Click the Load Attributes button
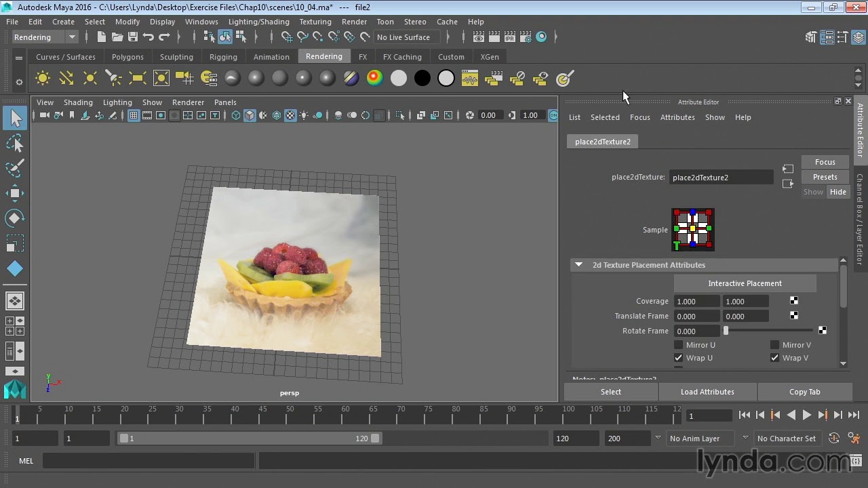This screenshot has height=488, width=868. click(707, 392)
